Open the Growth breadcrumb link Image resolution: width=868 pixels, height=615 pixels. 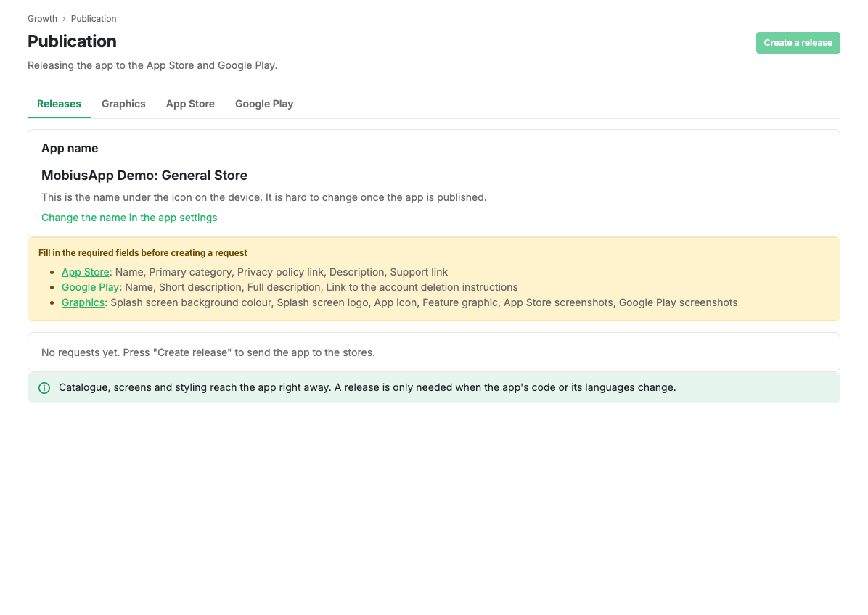click(42, 19)
